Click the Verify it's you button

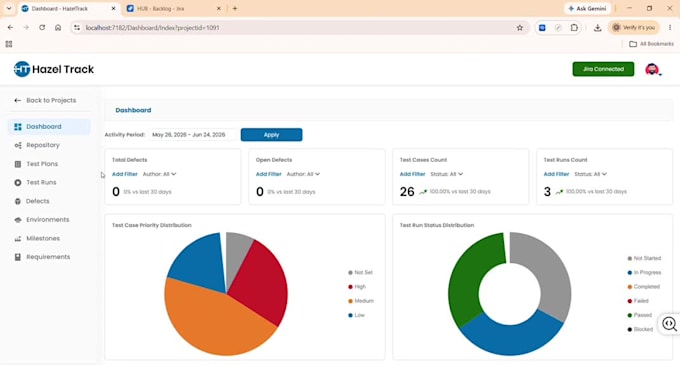tap(634, 27)
